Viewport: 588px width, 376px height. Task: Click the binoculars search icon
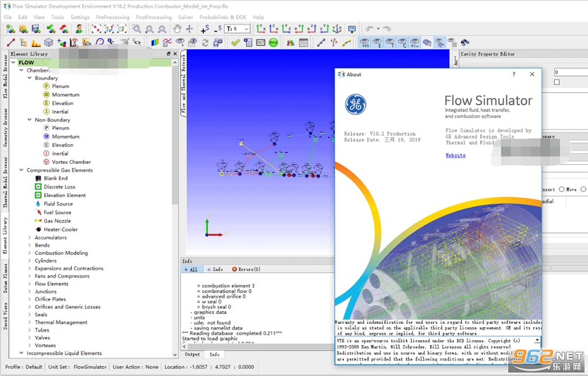465,43
